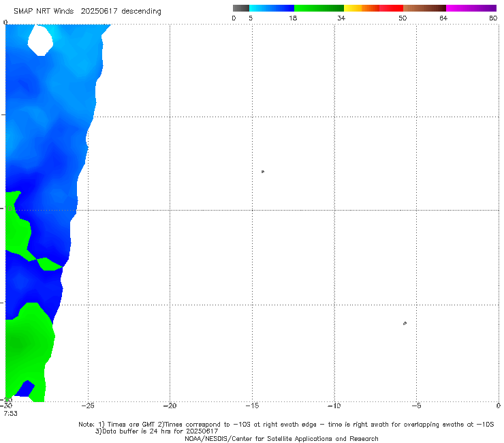Image resolution: width=504 pixels, height=443 pixels.
Task: Click the date '20250617 descending' in title
Action: pos(121,11)
